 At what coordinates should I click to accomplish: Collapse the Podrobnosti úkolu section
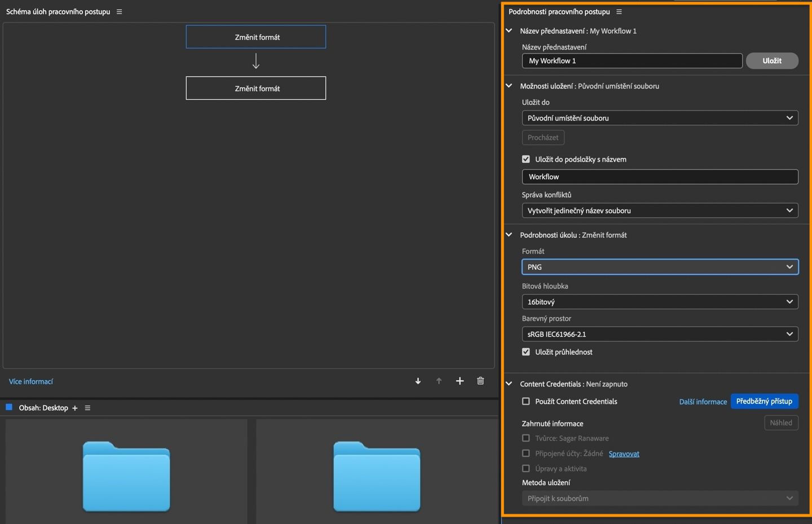[509, 234]
